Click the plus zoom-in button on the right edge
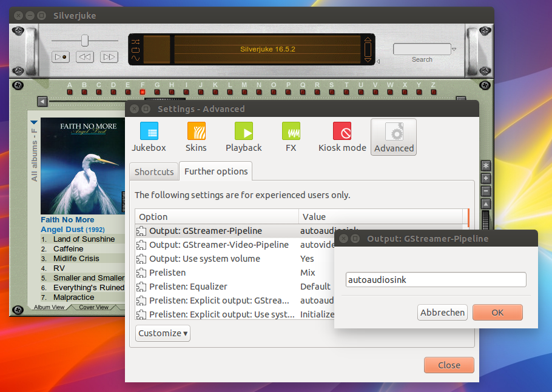This screenshot has width=552, height=392. pos(485,179)
